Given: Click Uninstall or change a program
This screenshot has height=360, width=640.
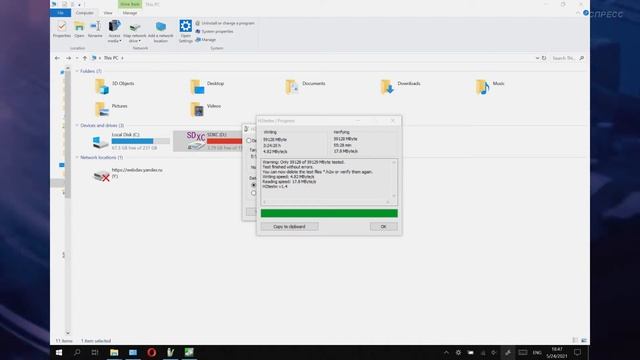Looking at the screenshot, I should pos(225,23).
